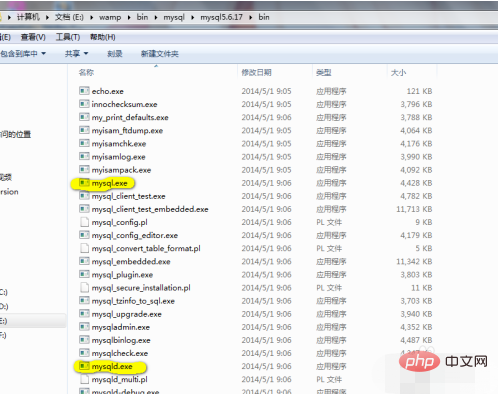Sort by 修改日期 column header
Viewport: 498px width, 394px height.
click(256, 72)
